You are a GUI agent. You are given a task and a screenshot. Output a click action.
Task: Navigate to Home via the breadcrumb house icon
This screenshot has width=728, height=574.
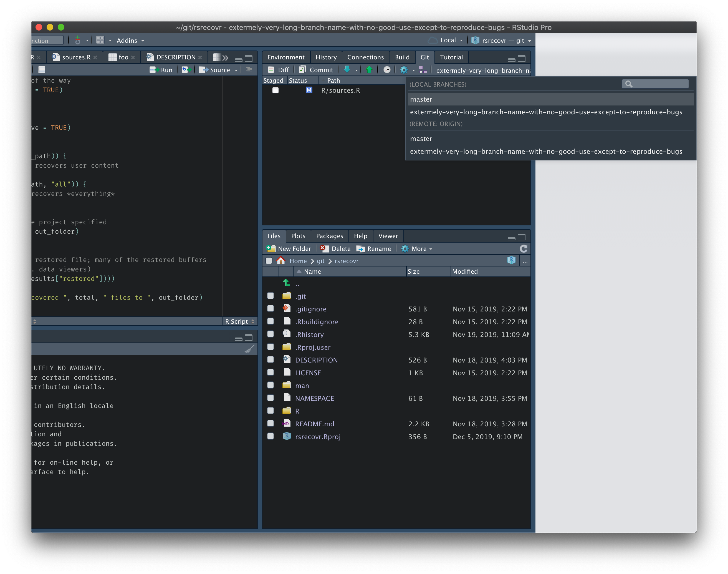click(281, 261)
